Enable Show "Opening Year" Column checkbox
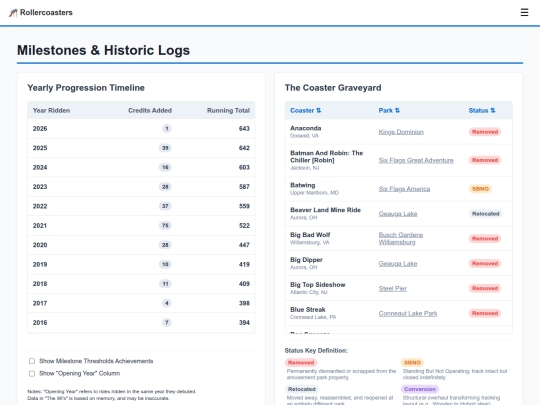Screen dimensions: 540x405 (x=32, y=373)
